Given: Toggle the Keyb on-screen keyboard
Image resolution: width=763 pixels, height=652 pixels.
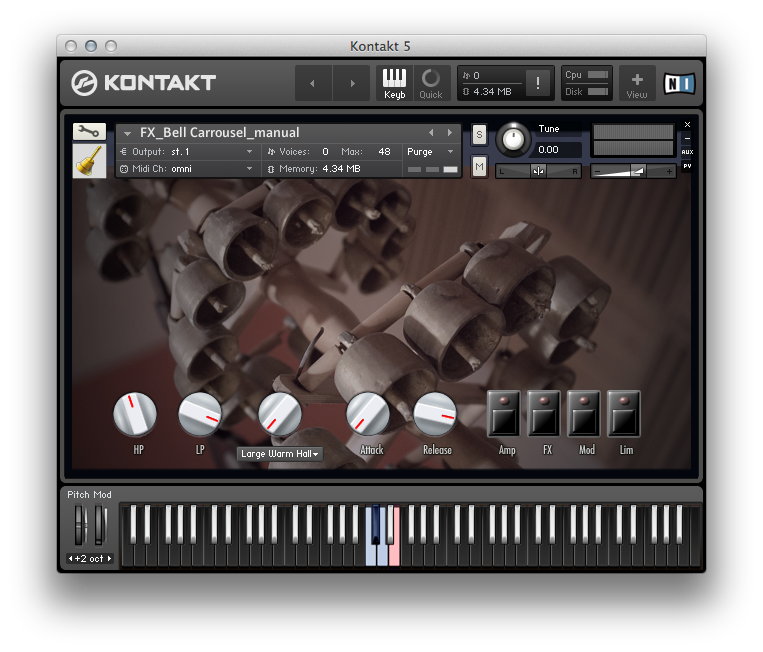Looking at the screenshot, I should tap(394, 83).
